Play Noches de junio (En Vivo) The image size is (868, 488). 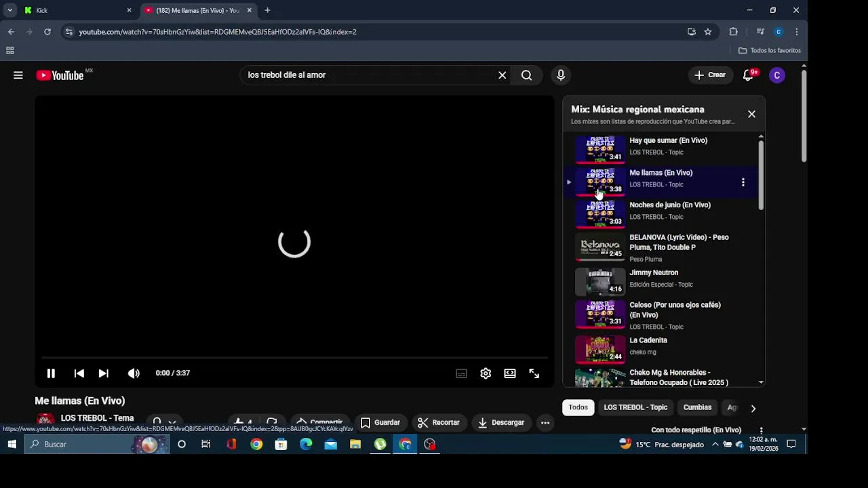click(661, 213)
